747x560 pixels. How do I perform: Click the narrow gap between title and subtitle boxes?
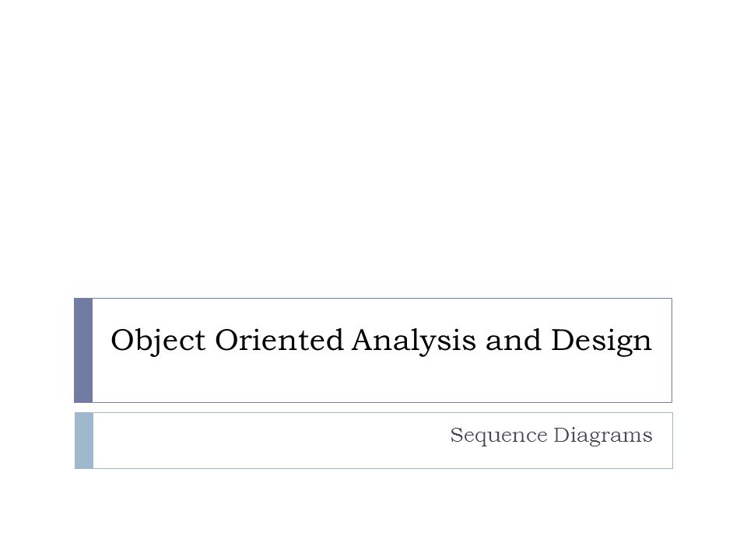tap(373, 408)
